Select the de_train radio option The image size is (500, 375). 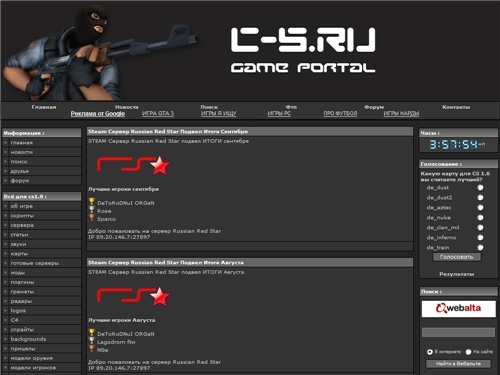[x=480, y=248]
